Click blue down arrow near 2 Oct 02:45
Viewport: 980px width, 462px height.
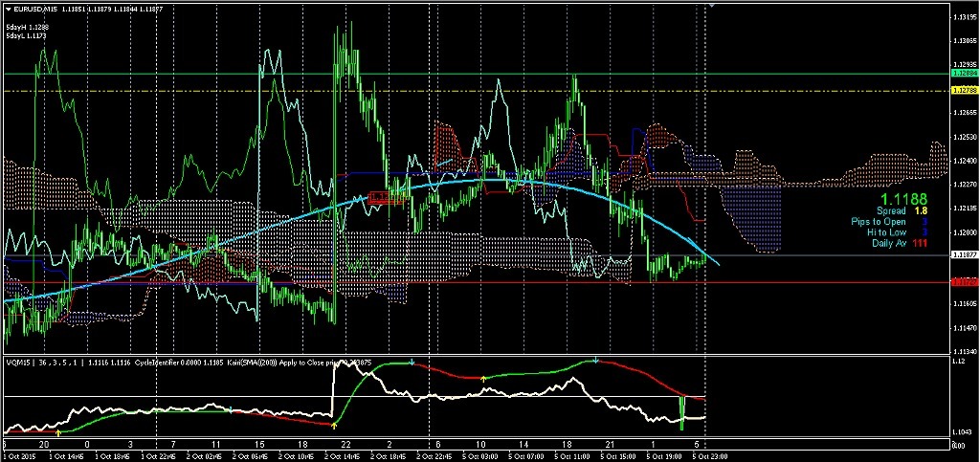tap(230, 410)
